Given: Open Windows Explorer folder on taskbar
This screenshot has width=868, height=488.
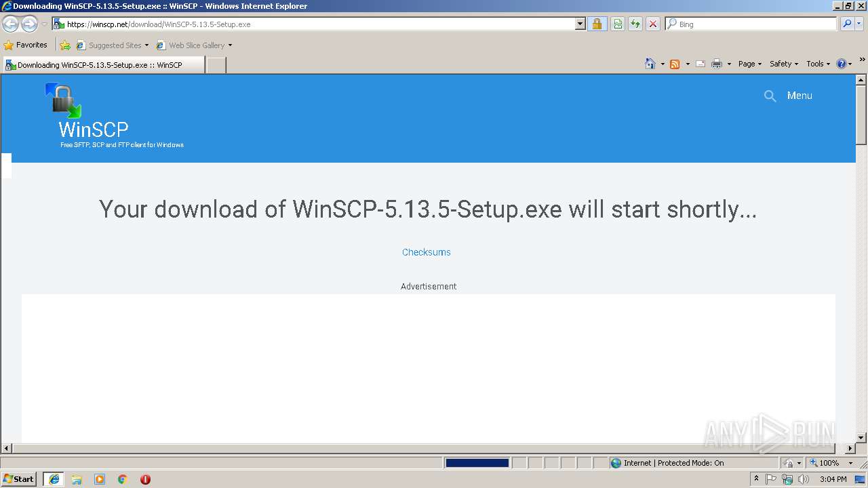Looking at the screenshot, I should [77, 479].
